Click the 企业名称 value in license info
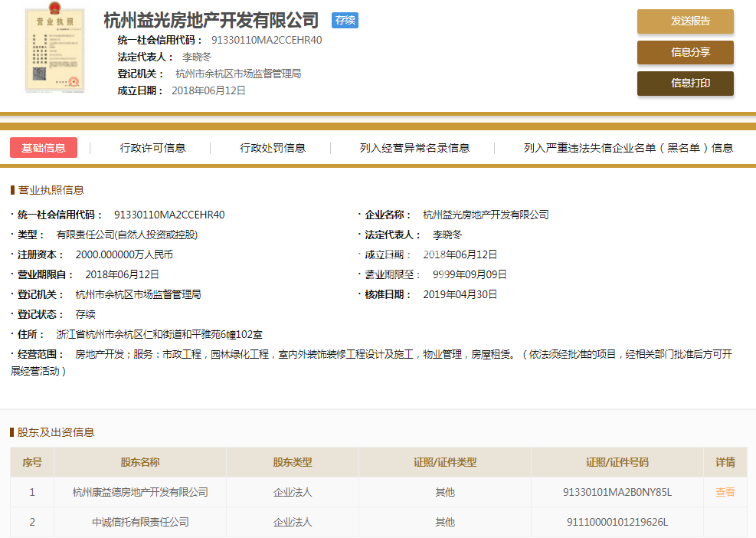 tap(486, 215)
